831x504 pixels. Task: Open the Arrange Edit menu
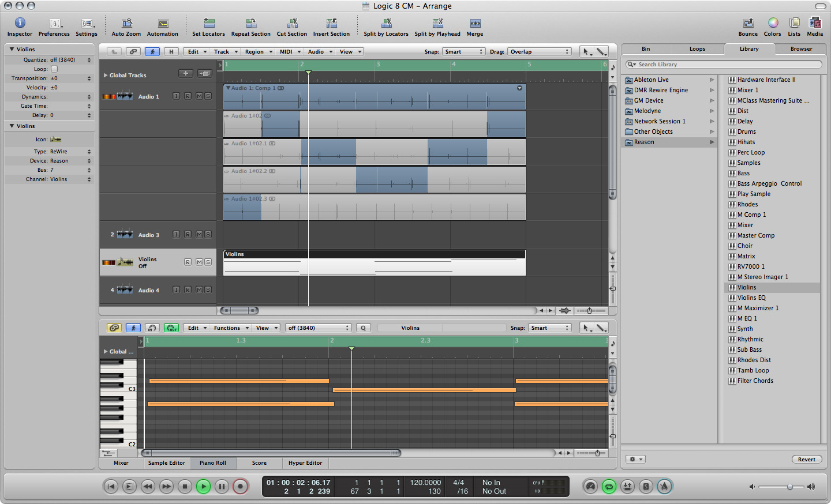click(197, 51)
